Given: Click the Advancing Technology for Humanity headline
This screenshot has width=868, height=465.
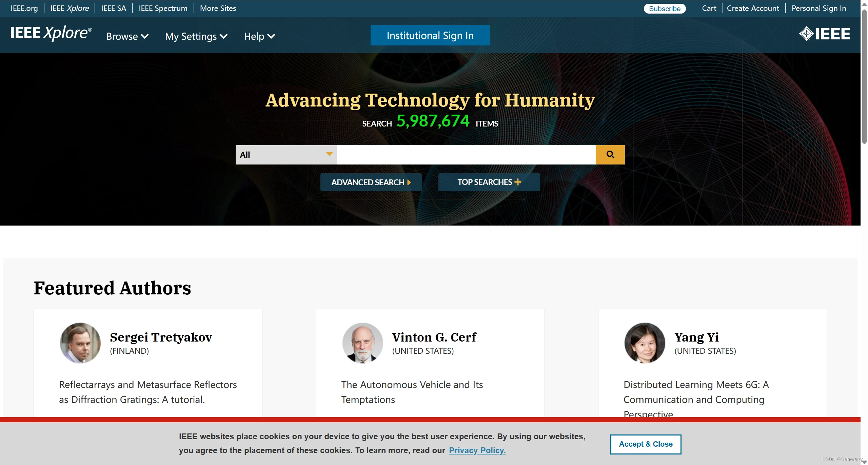Looking at the screenshot, I should (430, 100).
